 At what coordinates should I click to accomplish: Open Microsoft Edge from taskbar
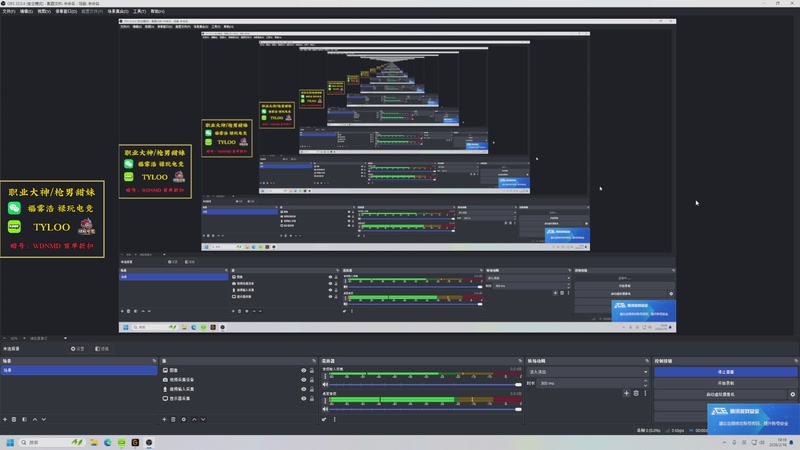(x=108, y=442)
